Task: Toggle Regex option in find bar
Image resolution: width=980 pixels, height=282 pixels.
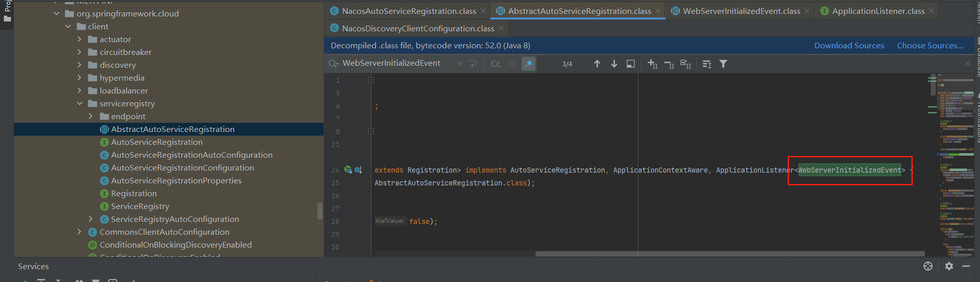Action: 528,64
